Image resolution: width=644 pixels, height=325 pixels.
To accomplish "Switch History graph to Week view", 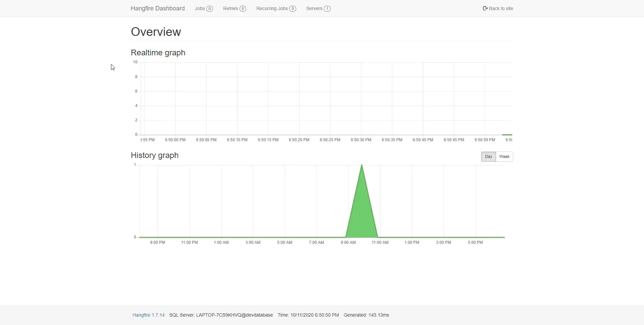I will (x=504, y=156).
